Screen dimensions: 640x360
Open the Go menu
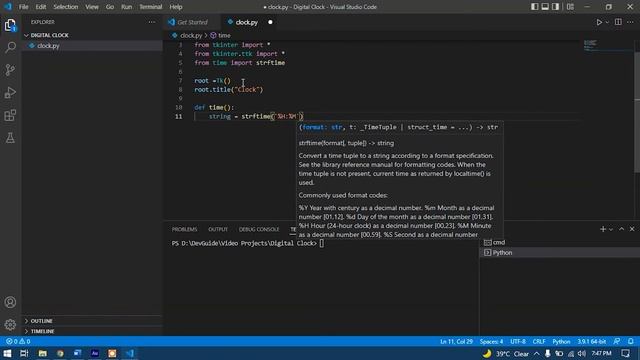(x=110, y=7)
